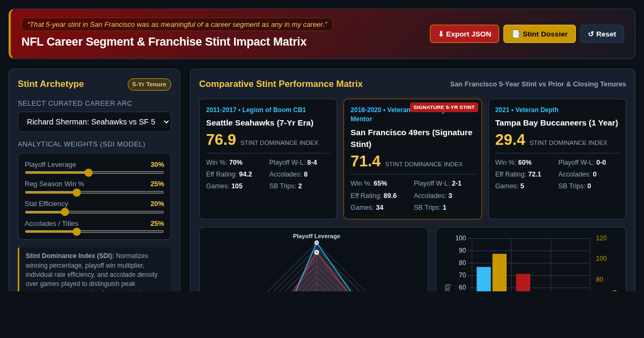644x338 pixels.
Task: Click the blue bar in the bar chart
Action: 484,279
